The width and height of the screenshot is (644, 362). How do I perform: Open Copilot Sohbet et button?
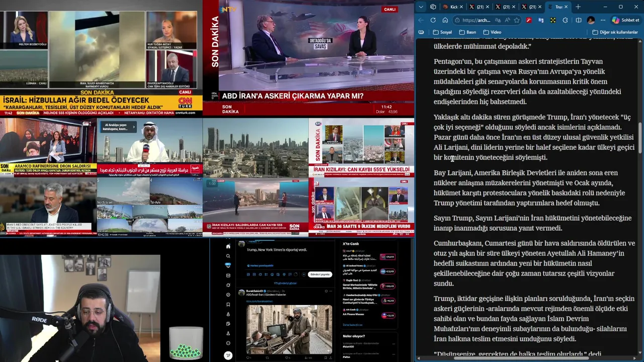click(626, 20)
